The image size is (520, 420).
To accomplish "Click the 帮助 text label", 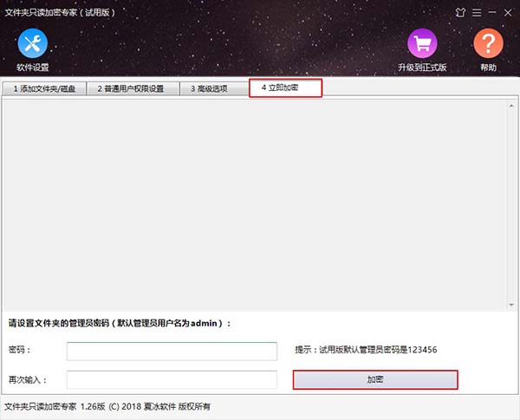I will (x=488, y=68).
